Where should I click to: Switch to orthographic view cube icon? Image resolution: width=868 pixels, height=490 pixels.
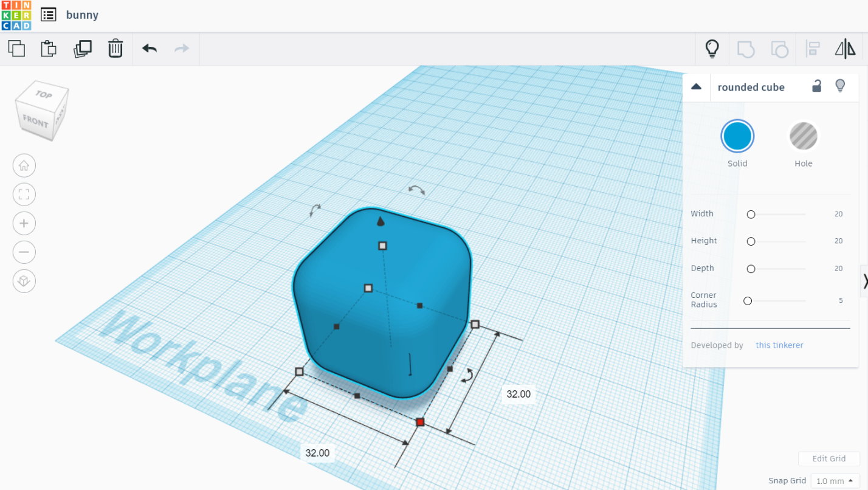pos(24,281)
